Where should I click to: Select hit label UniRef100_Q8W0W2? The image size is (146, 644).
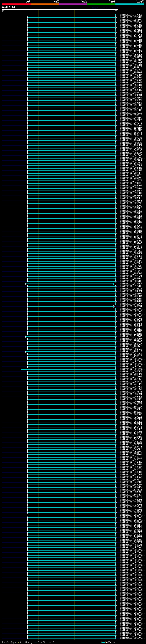131,27
